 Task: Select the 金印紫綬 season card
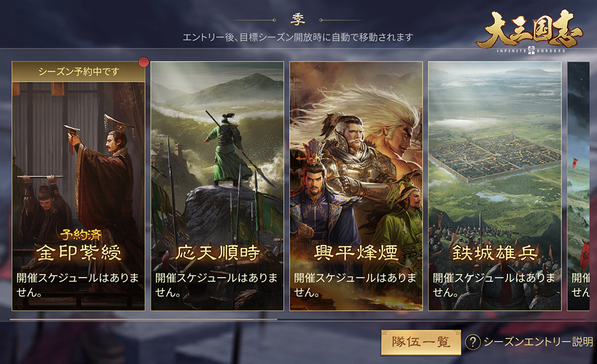pos(78,186)
